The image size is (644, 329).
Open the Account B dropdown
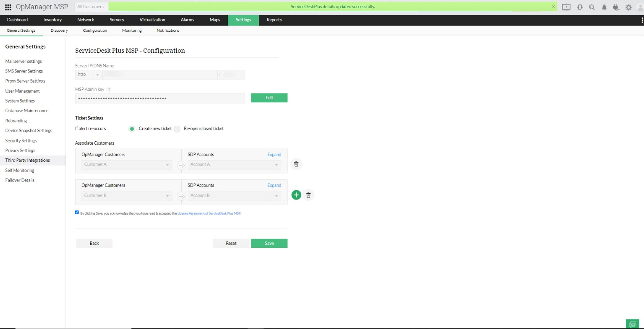click(234, 196)
